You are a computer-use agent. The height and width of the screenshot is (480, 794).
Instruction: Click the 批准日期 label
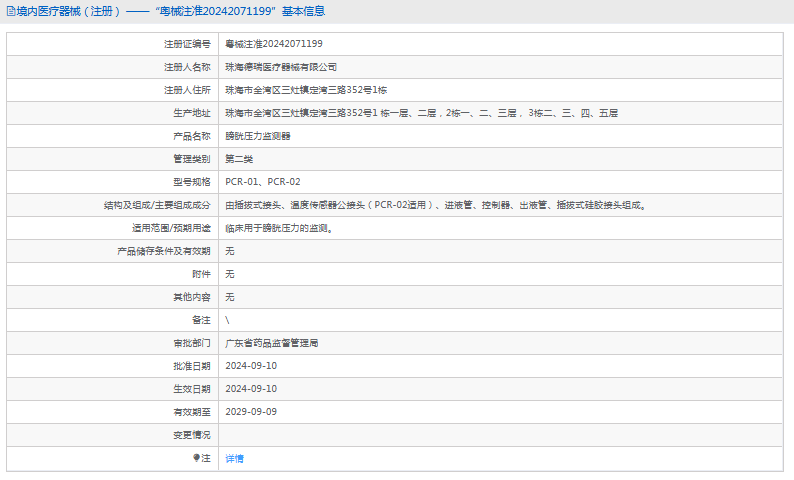(x=191, y=366)
